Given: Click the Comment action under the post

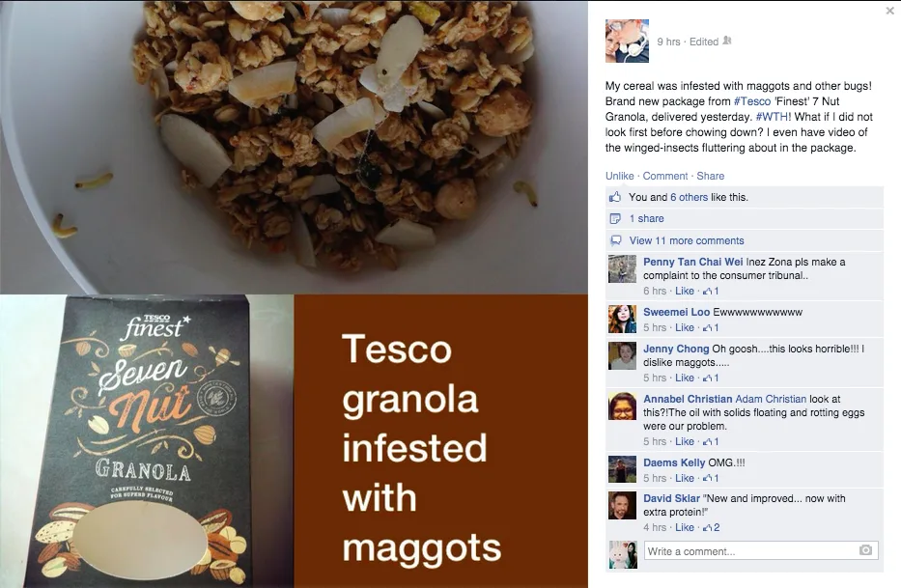Looking at the screenshot, I should pyautogui.click(x=664, y=176).
